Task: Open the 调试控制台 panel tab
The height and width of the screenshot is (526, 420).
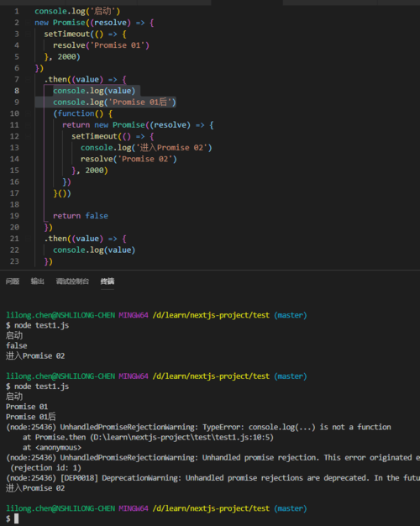Action: 72,281
